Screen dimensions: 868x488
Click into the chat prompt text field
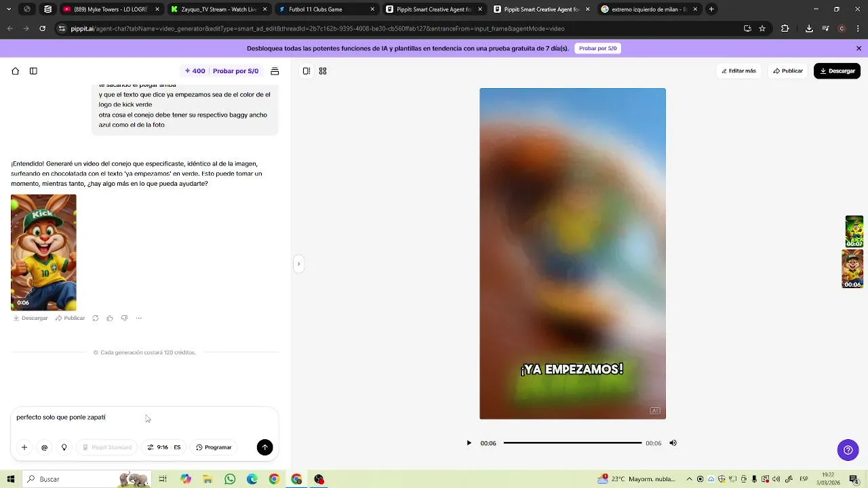point(144,418)
